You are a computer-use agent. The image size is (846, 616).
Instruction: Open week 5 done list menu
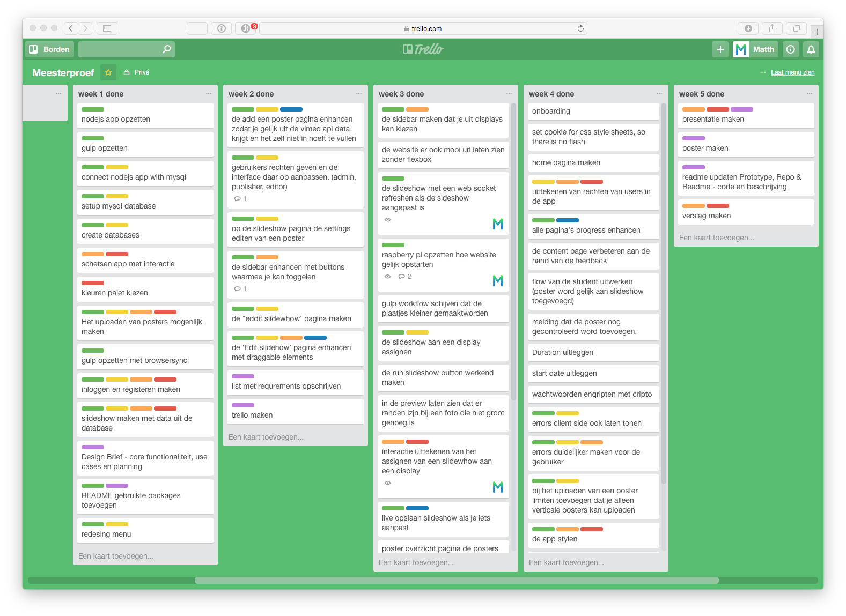[810, 94]
